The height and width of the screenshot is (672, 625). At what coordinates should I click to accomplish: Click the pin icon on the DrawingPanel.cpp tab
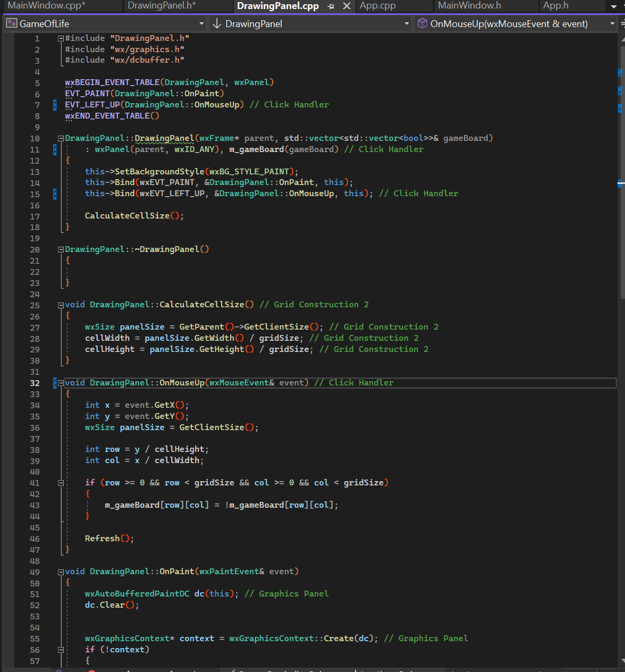330,6
